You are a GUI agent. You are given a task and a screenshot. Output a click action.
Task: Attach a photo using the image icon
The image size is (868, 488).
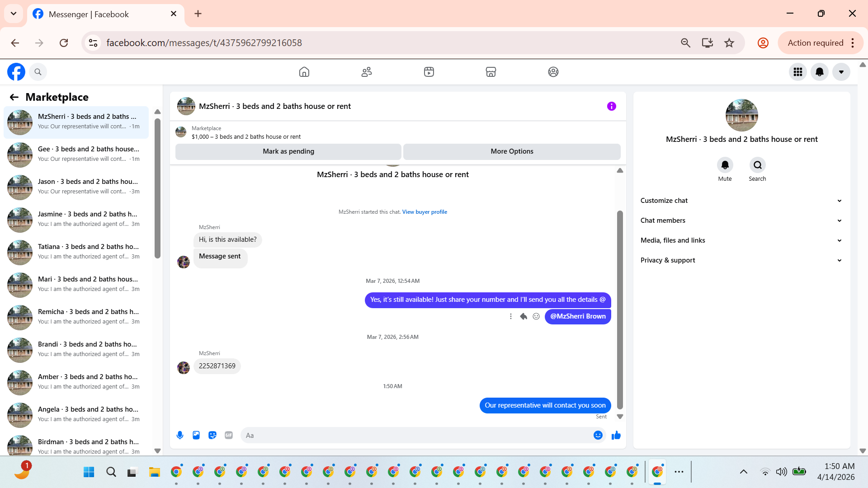196,435
